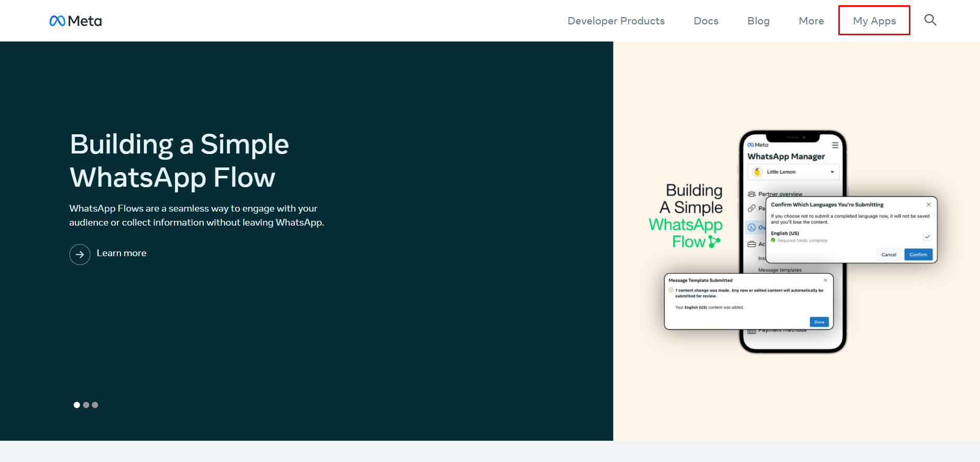Open the Blog menu item

758,21
